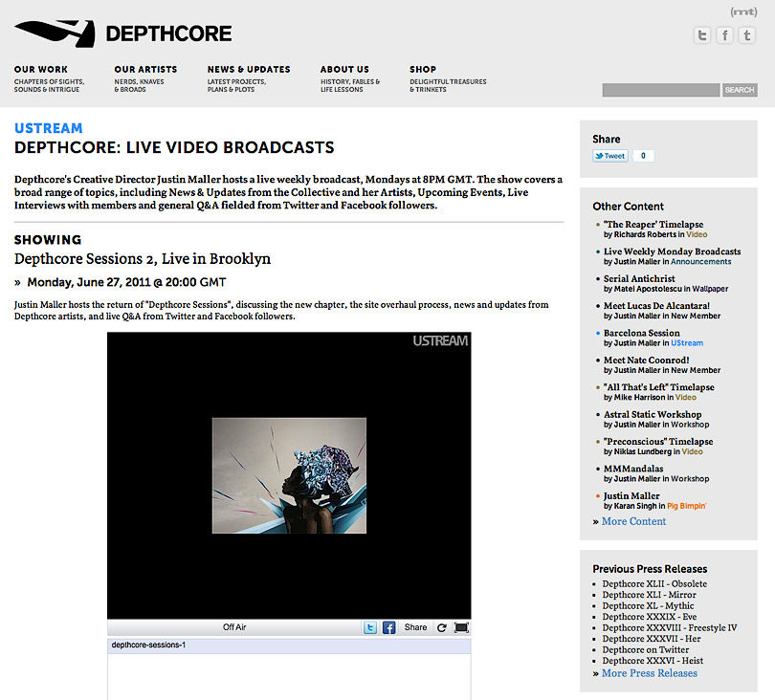Open Depthcore XL - Mythic press release
775x700 pixels.
point(648,605)
